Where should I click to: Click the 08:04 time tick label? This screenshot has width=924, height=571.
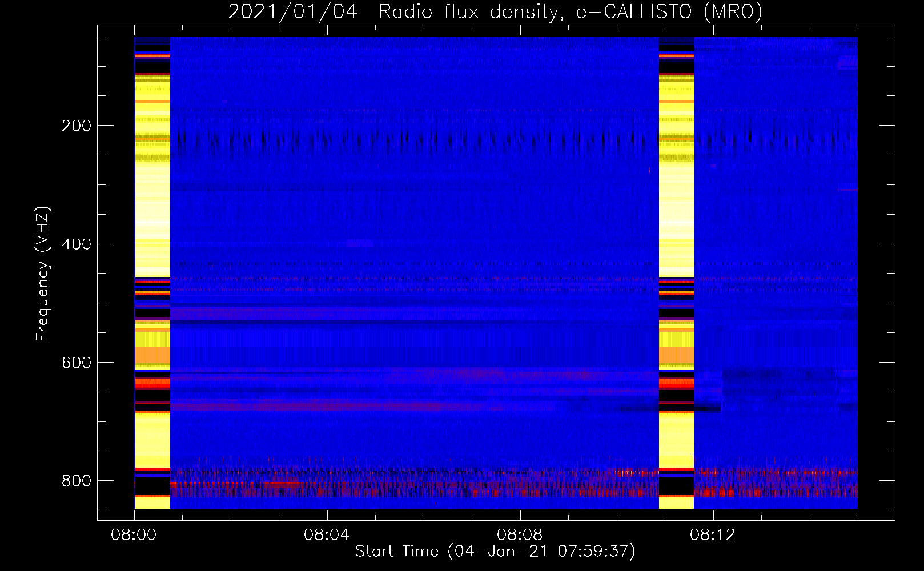point(327,535)
